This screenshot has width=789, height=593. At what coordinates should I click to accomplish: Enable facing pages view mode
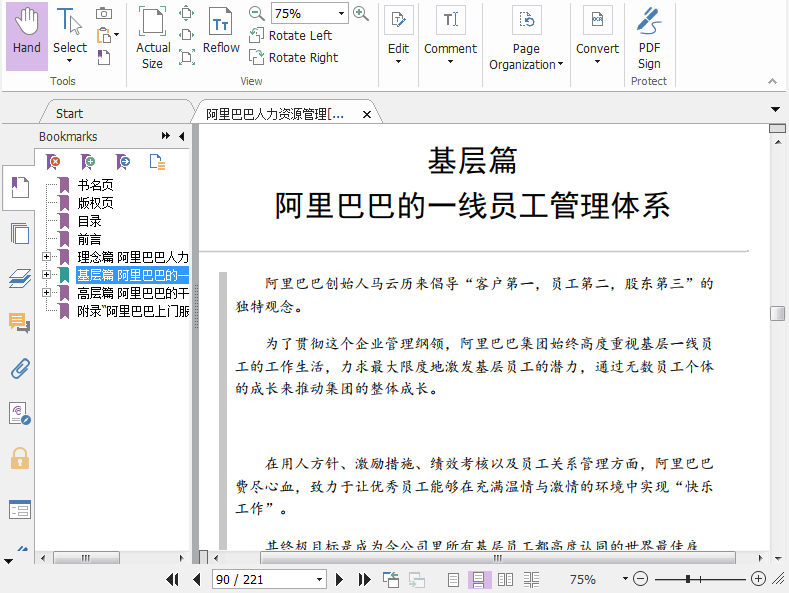click(x=505, y=580)
